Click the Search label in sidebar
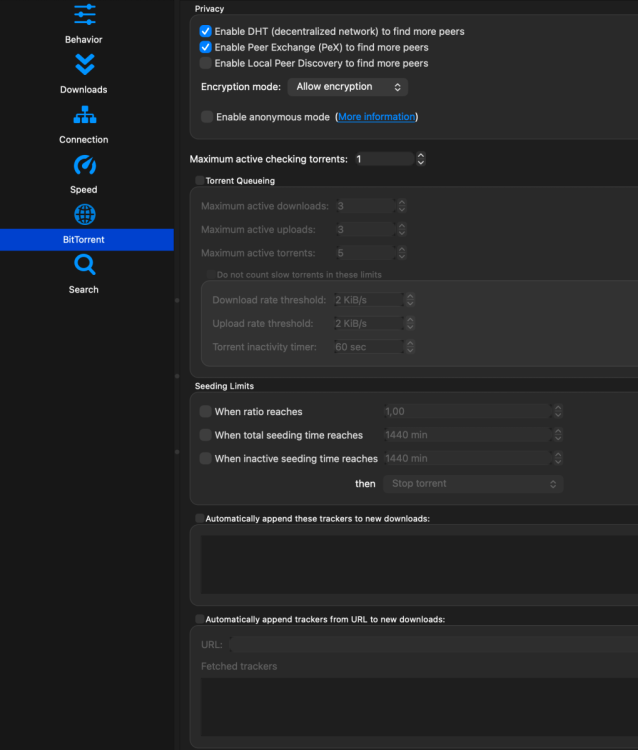The width and height of the screenshot is (638, 750). [x=84, y=290]
